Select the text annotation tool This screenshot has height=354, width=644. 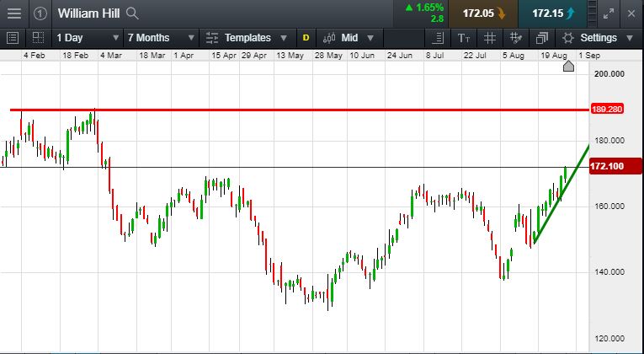(464, 38)
